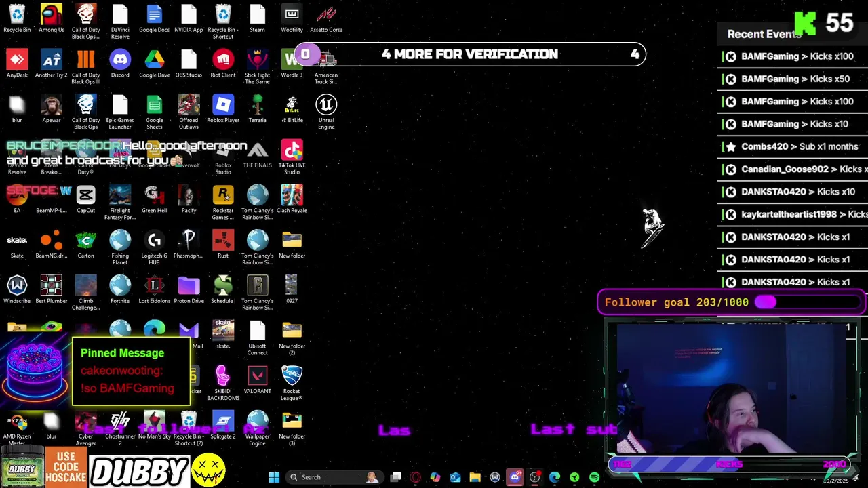
Task: Open the Ubisoft Connect desktop file
Action: [x=257, y=339]
